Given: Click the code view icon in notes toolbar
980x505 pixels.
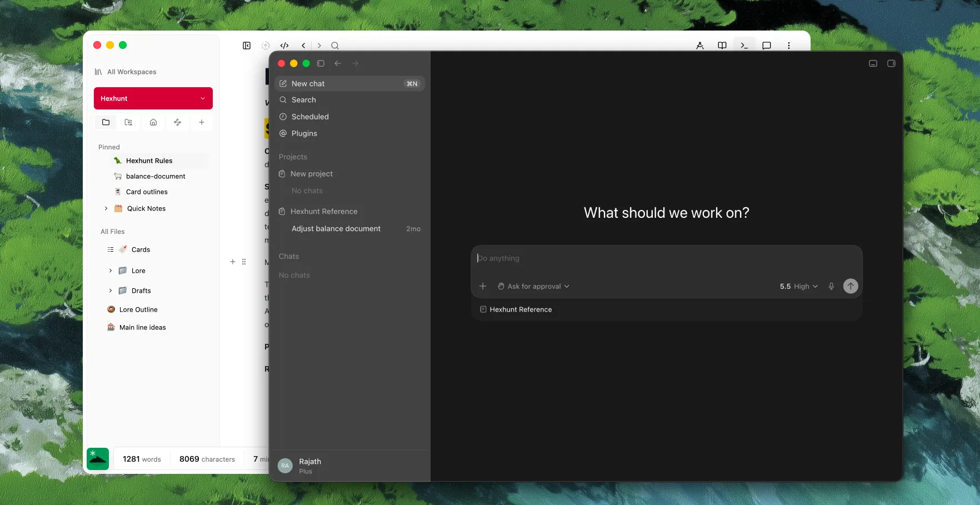Looking at the screenshot, I should (284, 46).
